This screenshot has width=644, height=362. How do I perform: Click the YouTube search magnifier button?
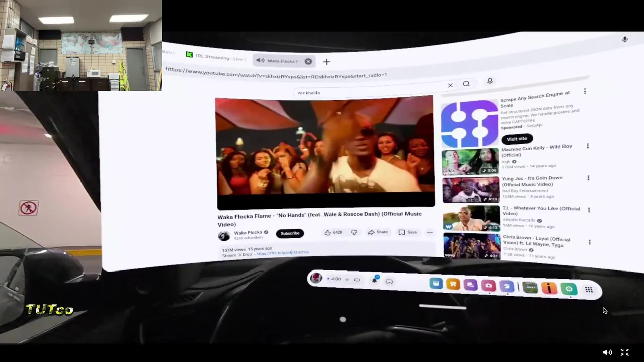coord(466,84)
